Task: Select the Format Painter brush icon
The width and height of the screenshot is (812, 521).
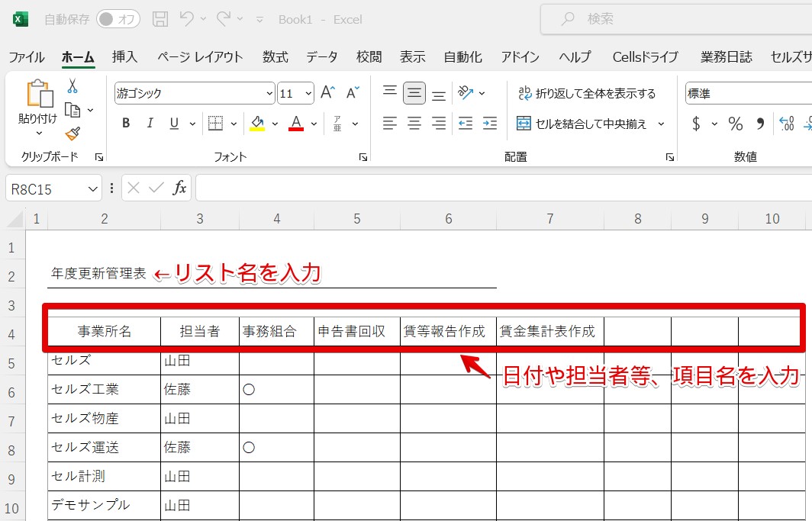Action: coord(72,134)
